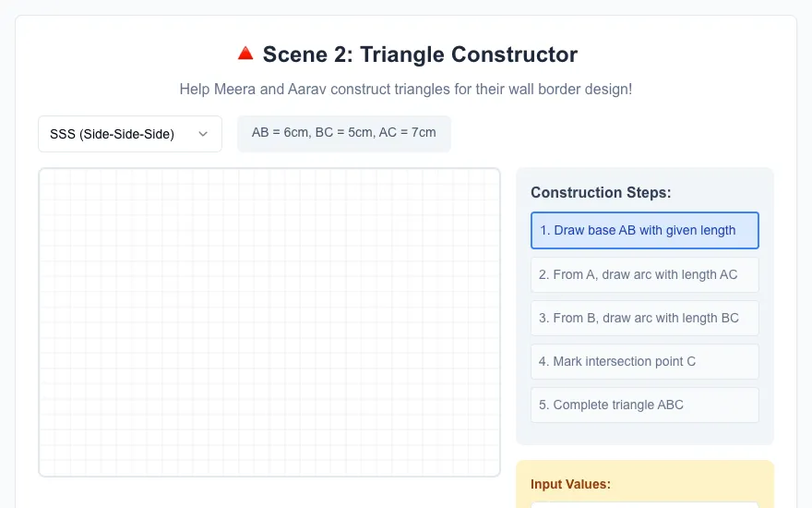Open the SSS (Side-Side-Side) construction type dropdown
The image size is (812, 508).
click(x=130, y=134)
